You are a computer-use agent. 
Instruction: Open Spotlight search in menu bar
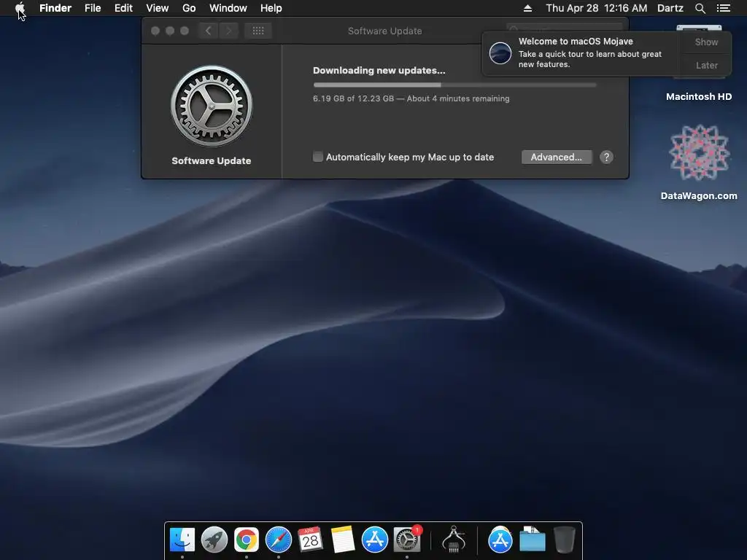click(x=700, y=8)
